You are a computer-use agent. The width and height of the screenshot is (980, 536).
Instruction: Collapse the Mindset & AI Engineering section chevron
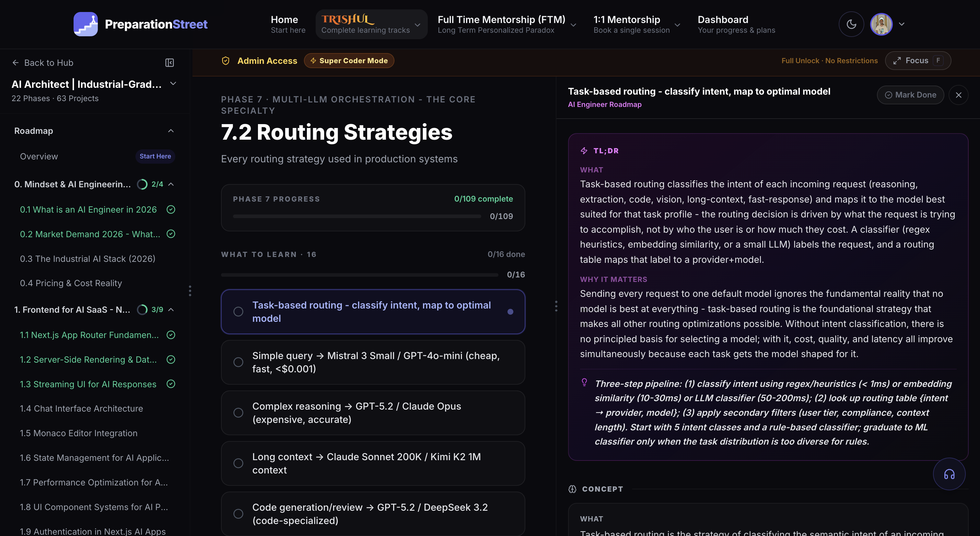[171, 184]
